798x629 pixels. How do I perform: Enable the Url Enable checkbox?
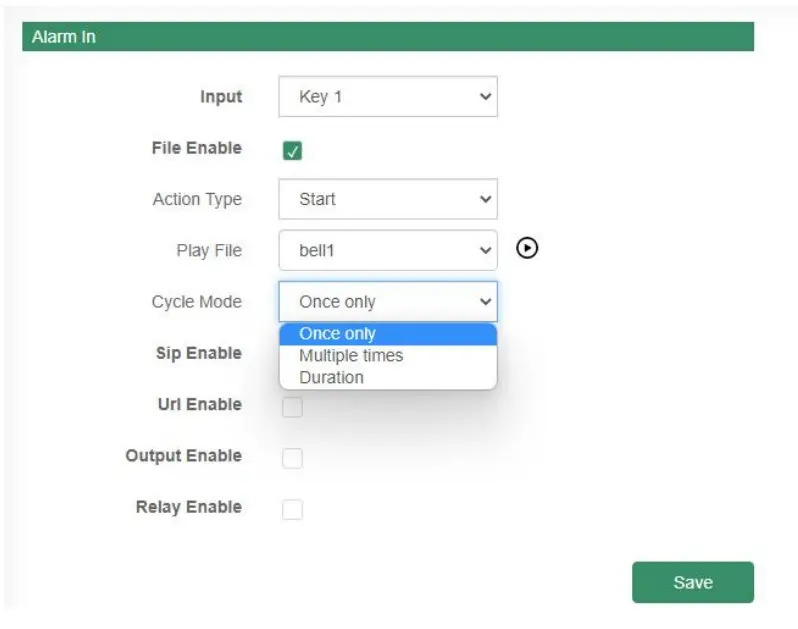click(292, 407)
